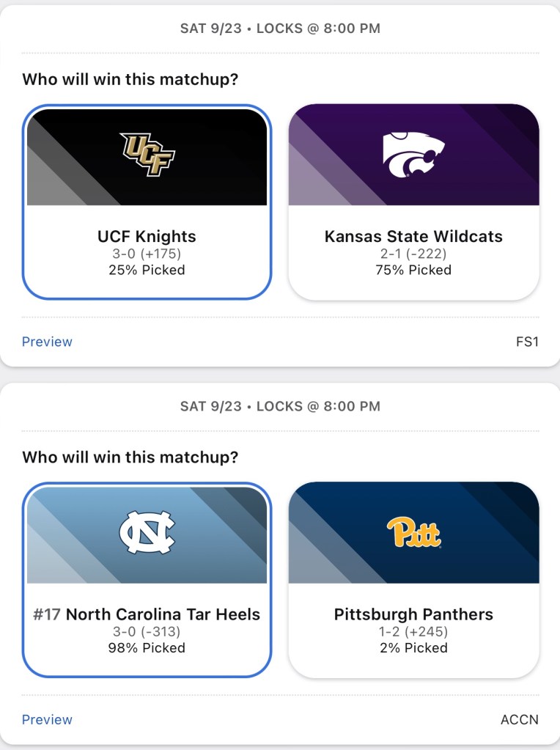560x750 pixels.
Task: Click the UCF logo banner
Action: point(147,155)
